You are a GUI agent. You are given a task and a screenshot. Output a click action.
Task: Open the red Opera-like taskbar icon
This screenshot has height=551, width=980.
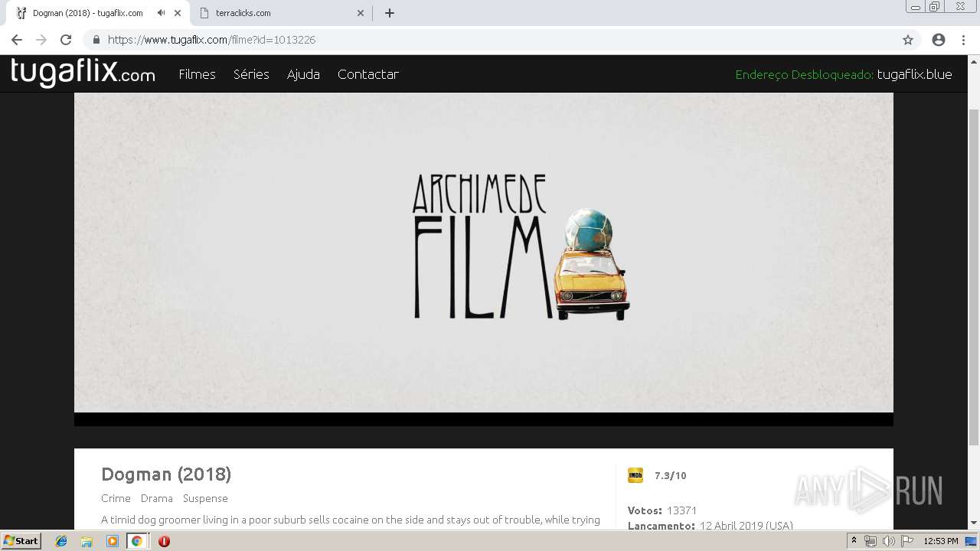click(164, 541)
